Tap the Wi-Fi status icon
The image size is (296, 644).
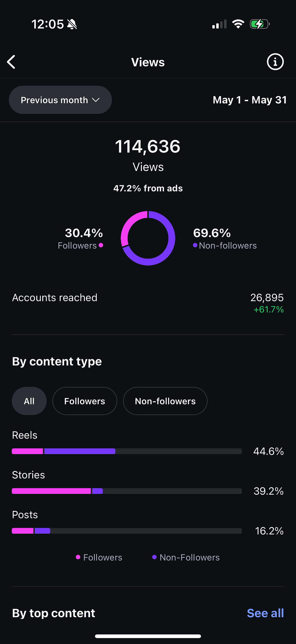pyautogui.click(x=238, y=24)
